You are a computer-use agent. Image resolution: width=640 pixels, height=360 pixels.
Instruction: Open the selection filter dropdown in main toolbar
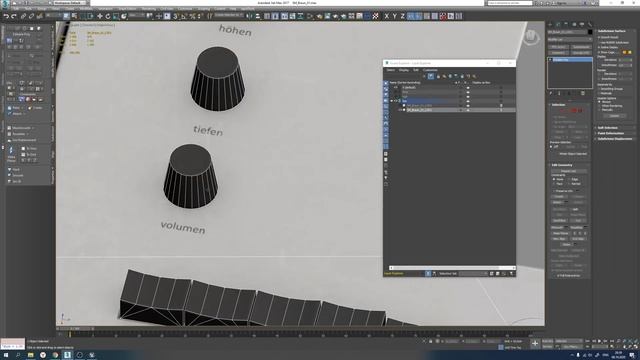(53, 16)
